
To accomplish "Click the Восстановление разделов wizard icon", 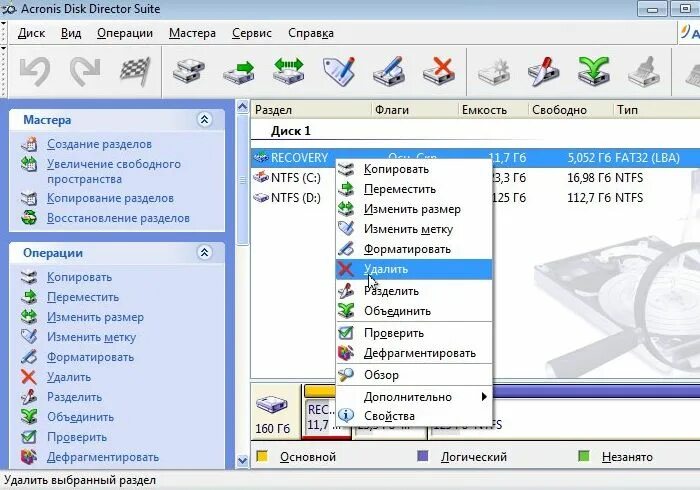I will click(x=29, y=218).
